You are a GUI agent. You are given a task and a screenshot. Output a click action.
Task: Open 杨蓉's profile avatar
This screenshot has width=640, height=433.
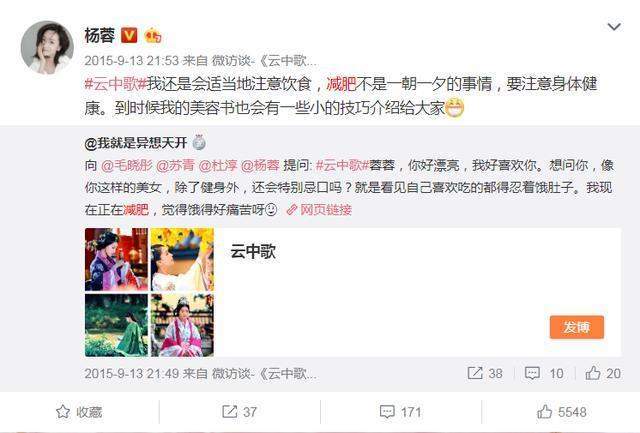click(47, 48)
